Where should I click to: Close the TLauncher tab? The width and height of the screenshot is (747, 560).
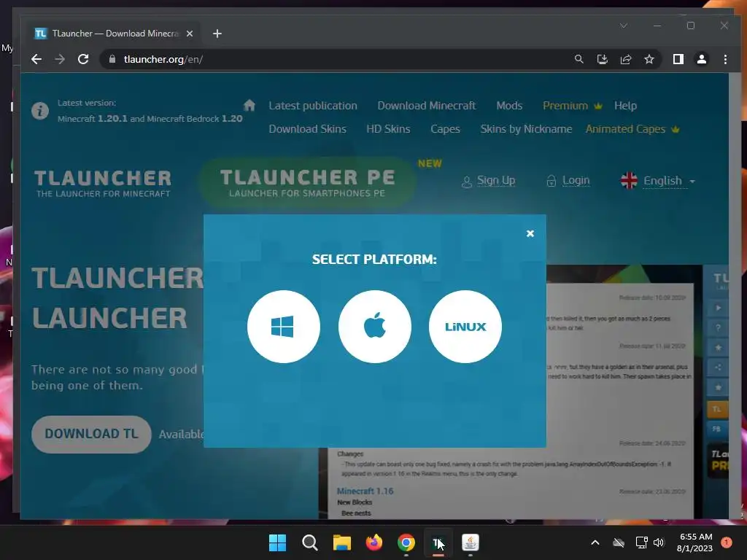click(190, 34)
